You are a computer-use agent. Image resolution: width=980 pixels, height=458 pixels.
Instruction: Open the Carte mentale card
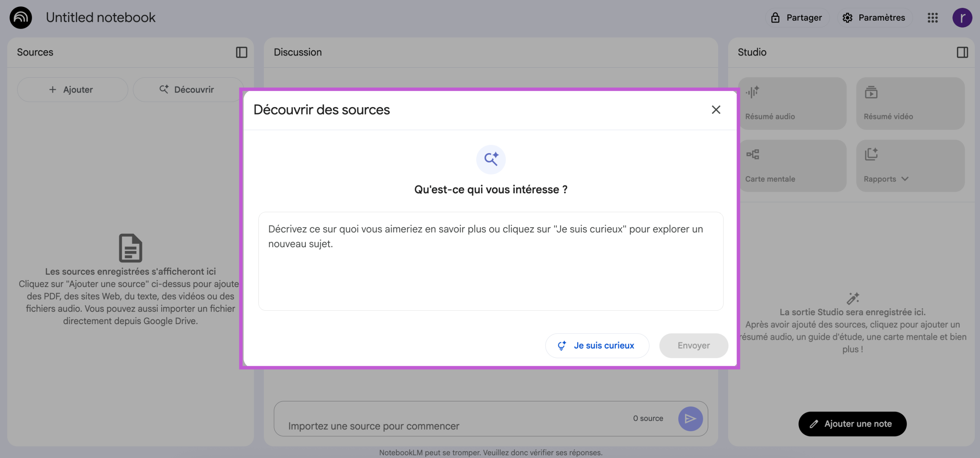point(792,166)
